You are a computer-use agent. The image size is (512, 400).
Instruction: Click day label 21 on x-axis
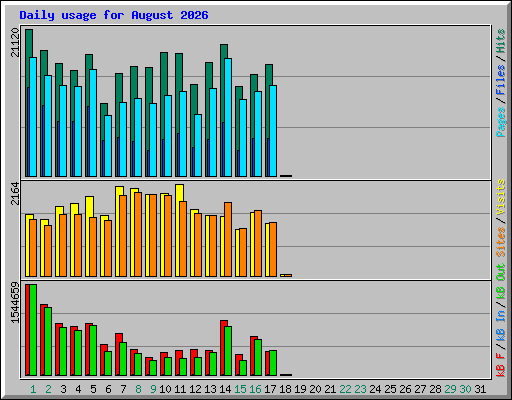330,389
